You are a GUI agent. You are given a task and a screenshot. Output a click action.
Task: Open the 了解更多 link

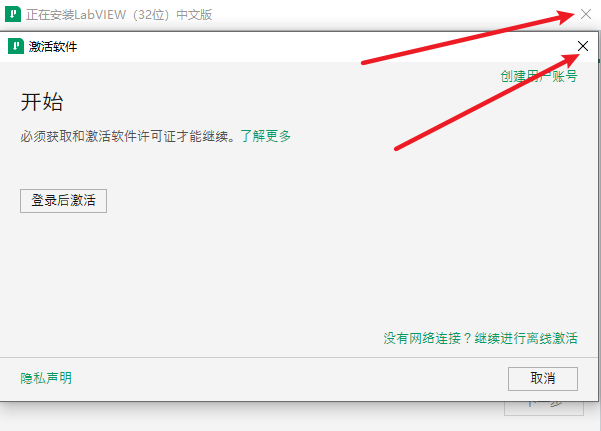(266, 136)
